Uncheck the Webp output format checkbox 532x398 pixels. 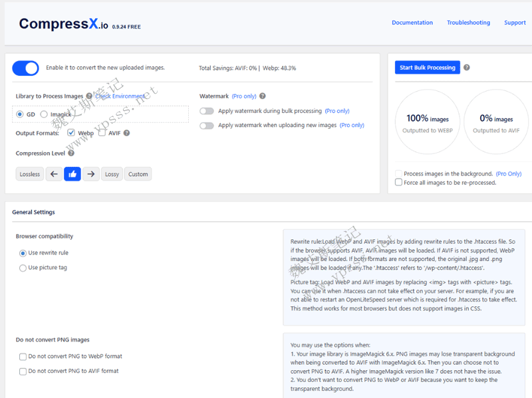(x=71, y=133)
